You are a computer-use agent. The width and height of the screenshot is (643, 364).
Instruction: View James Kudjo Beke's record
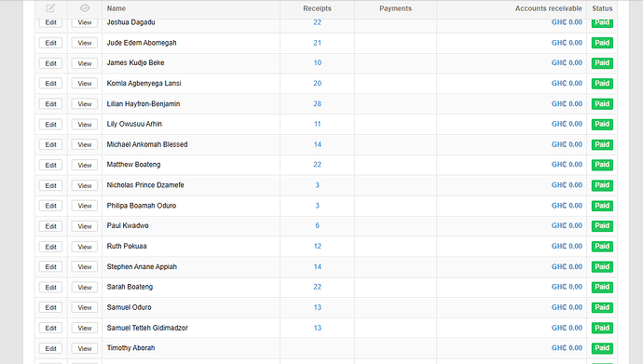[x=85, y=63]
